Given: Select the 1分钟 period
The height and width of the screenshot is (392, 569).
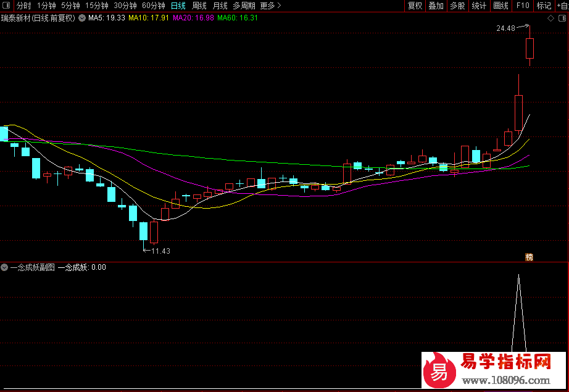Looking at the screenshot, I should (46, 6).
